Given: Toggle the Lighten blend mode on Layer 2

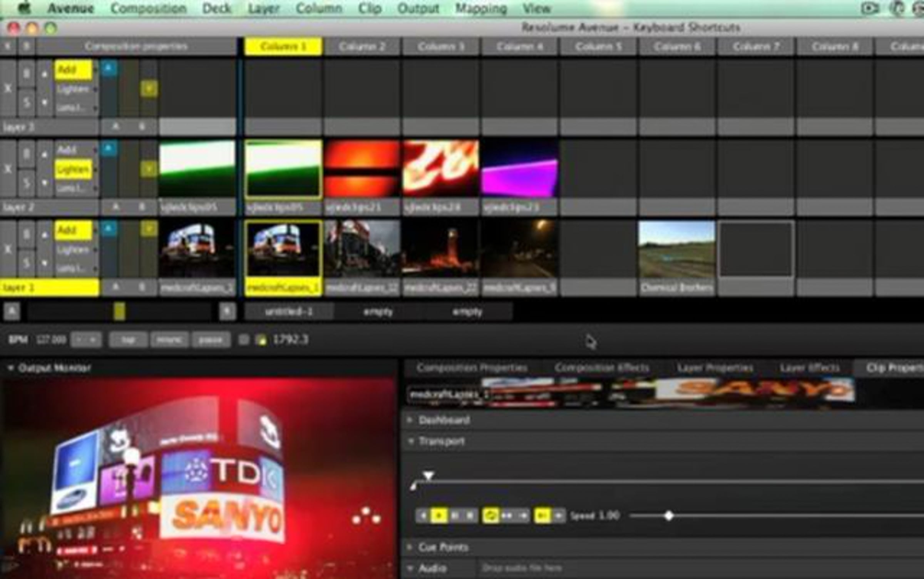Looking at the screenshot, I should pos(73,169).
